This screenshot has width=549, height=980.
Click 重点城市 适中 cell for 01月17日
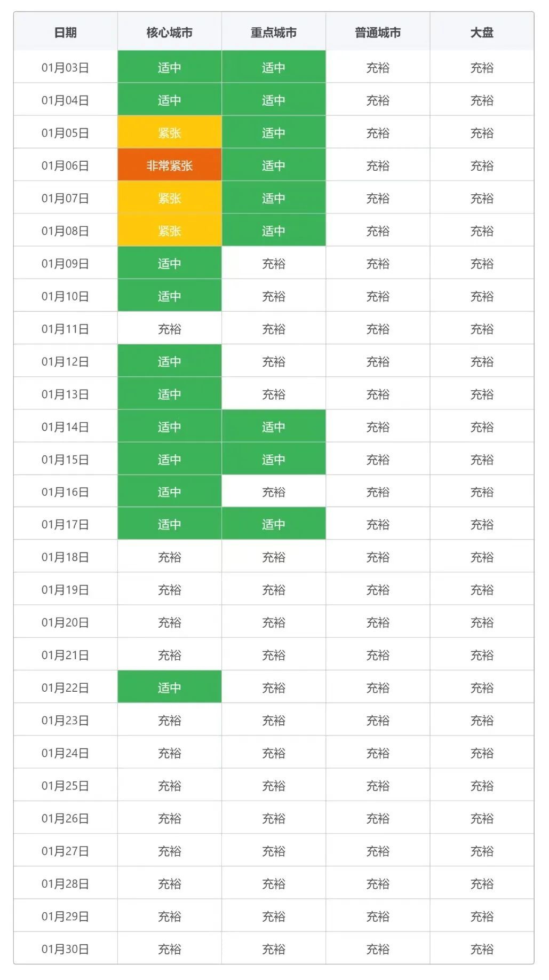click(274, 524)
